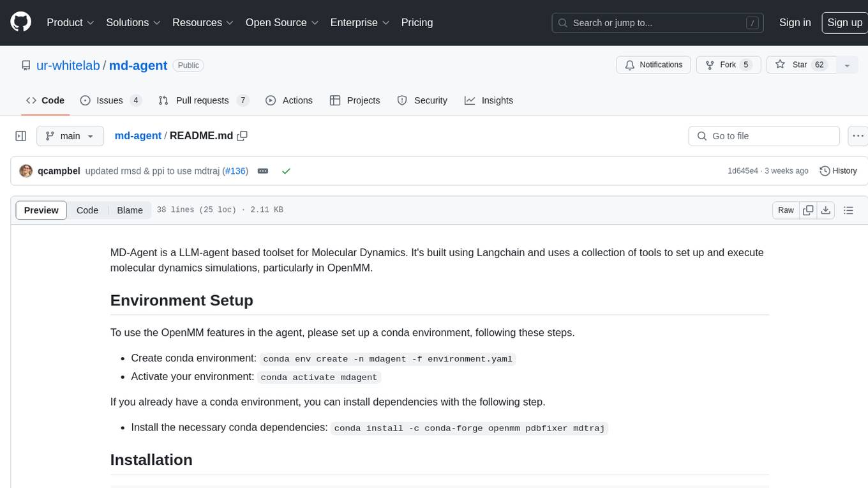The image size is (868, 488).
Task: Open the more file actions menu
Action: (858, 136)
